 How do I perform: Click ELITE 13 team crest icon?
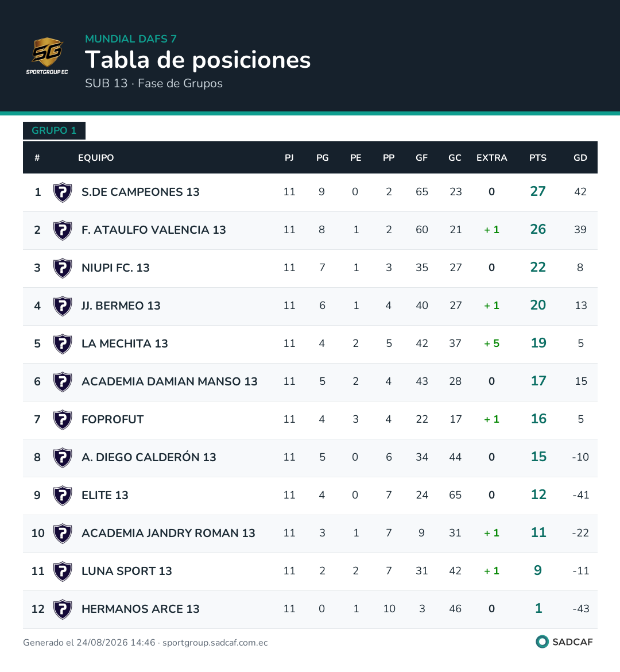click(x=63, y=496)
